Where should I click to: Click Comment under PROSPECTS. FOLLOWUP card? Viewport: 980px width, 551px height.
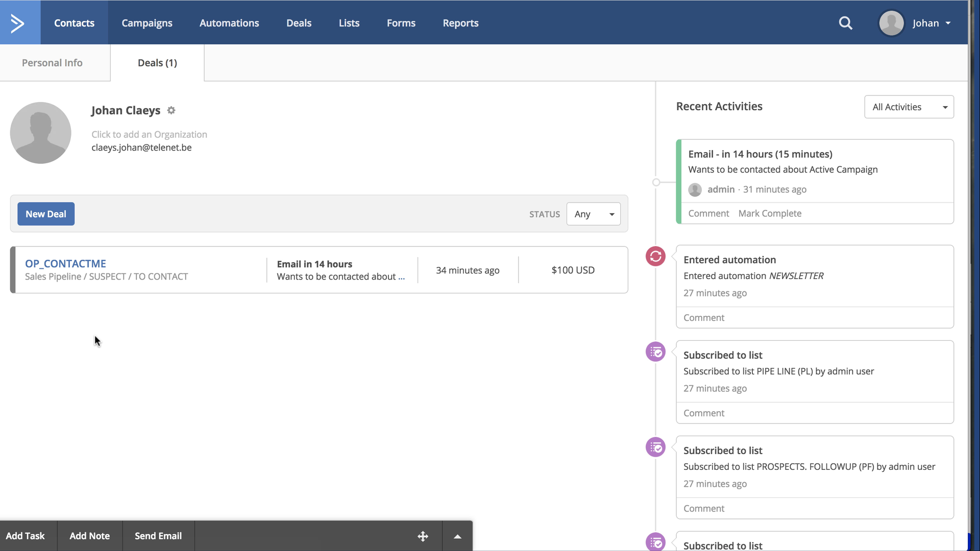[x=704, y=508]
